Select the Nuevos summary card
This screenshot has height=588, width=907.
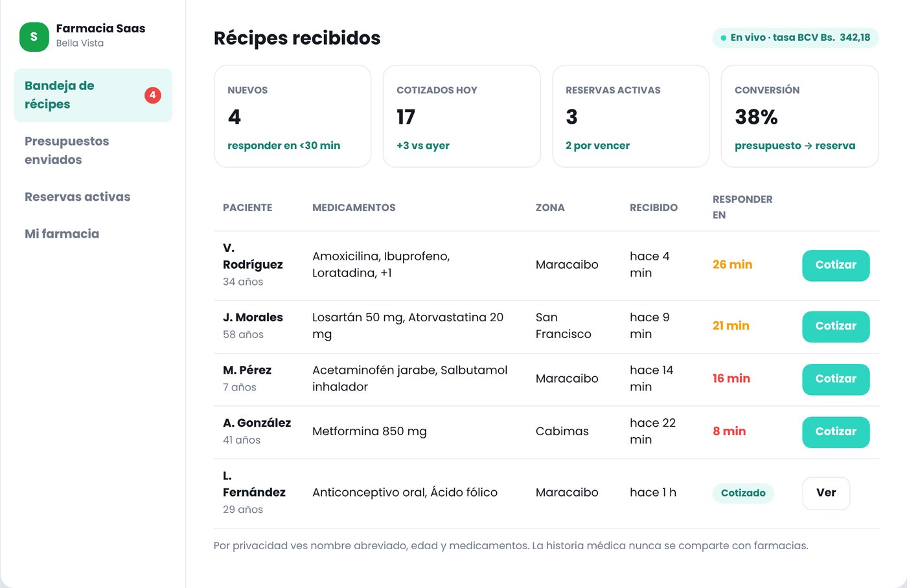(293, 116)
